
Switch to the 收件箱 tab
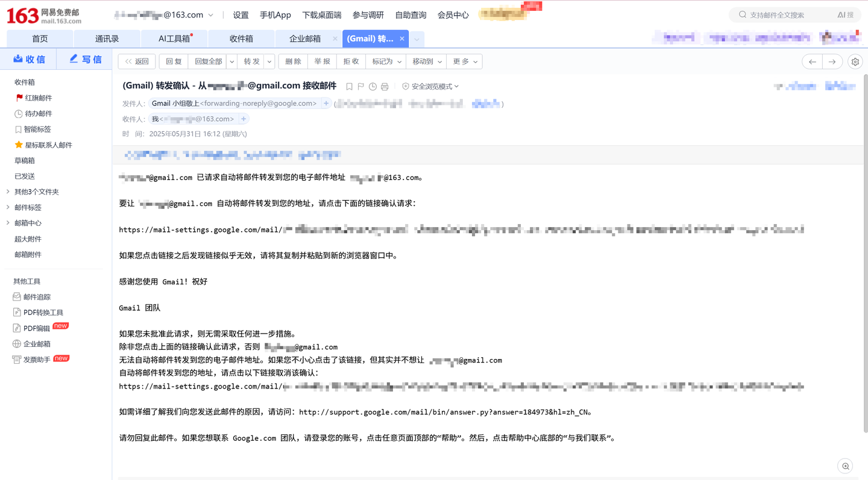[x=241, y=39]
